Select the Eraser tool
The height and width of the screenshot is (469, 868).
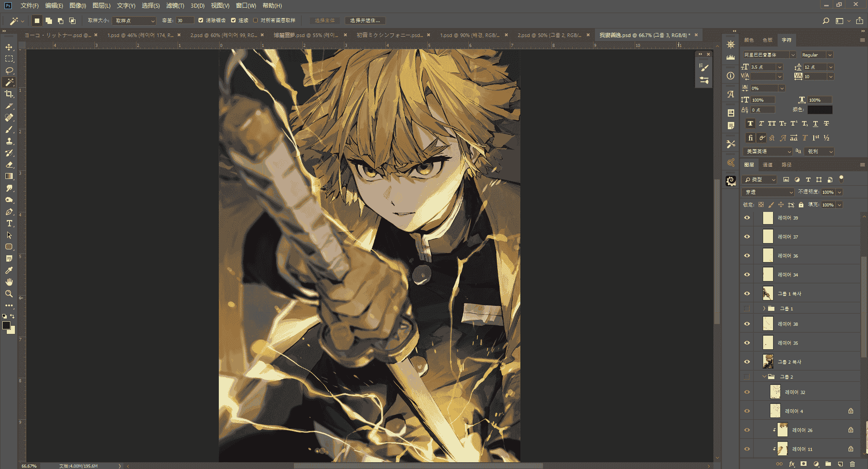[9, 164]
